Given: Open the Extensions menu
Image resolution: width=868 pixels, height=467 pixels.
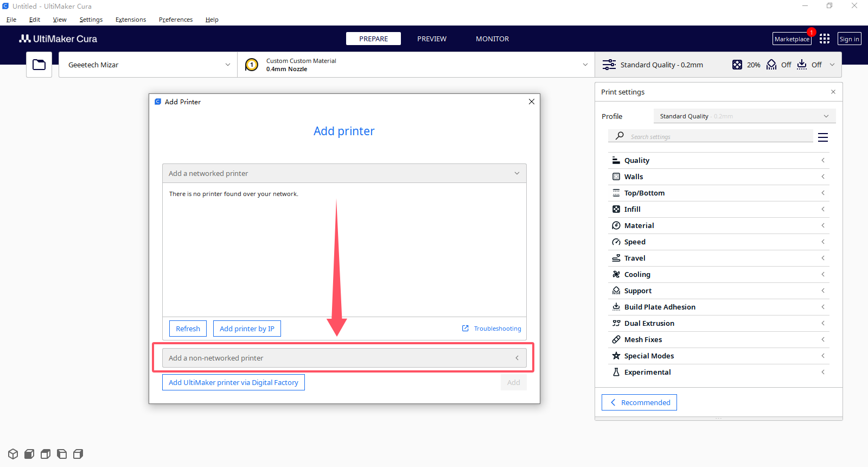Looking at the screenshot, I should [x=131, y=20].
